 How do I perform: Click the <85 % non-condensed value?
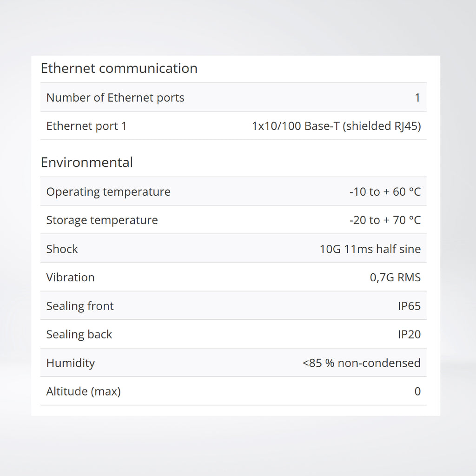(361, 363)
